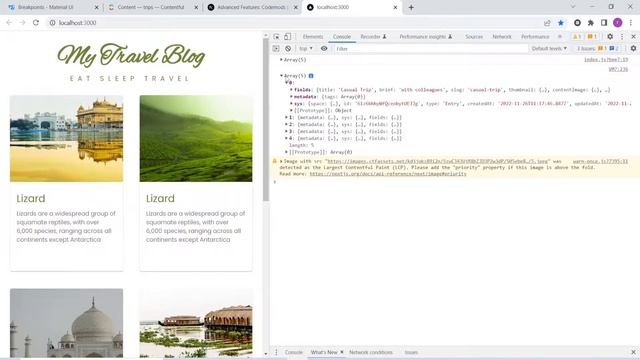
Task: Open the Chrome side panel icon
Action: pyautogui.click(x=604, y=23)
